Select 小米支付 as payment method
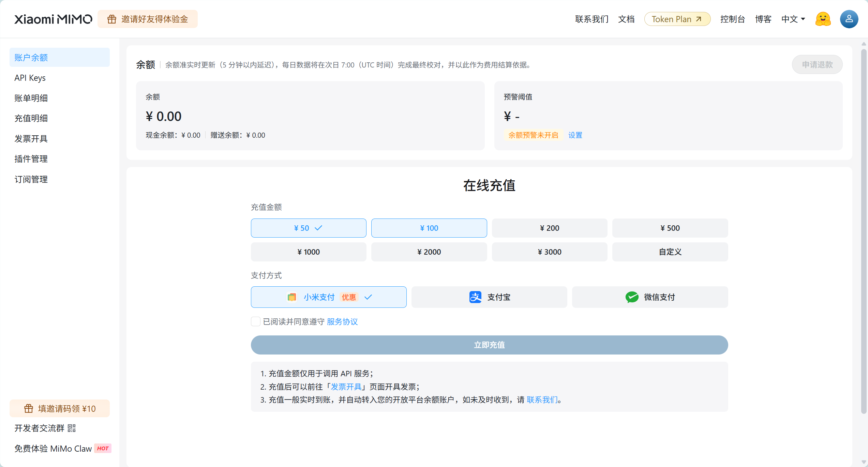 point(329,297)
